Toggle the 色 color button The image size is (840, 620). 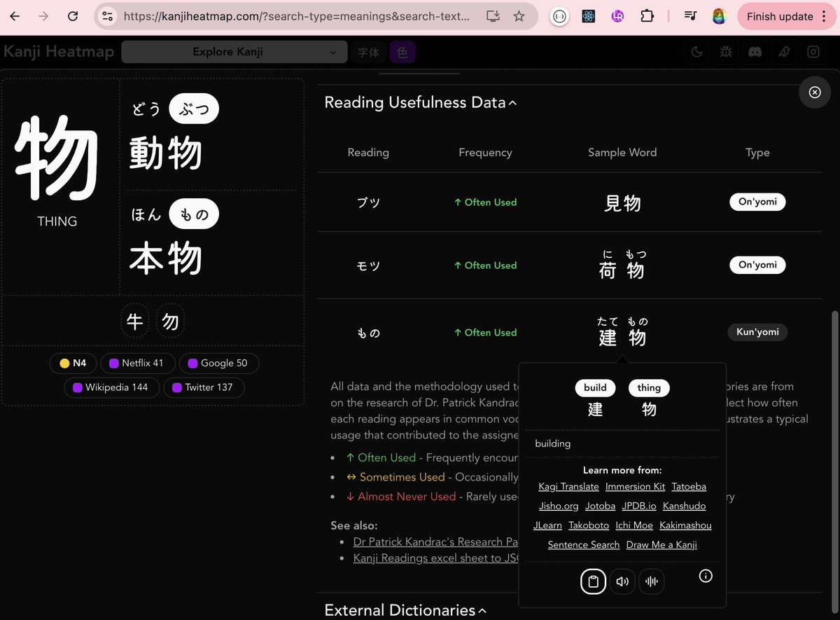(x=402, y=52)
